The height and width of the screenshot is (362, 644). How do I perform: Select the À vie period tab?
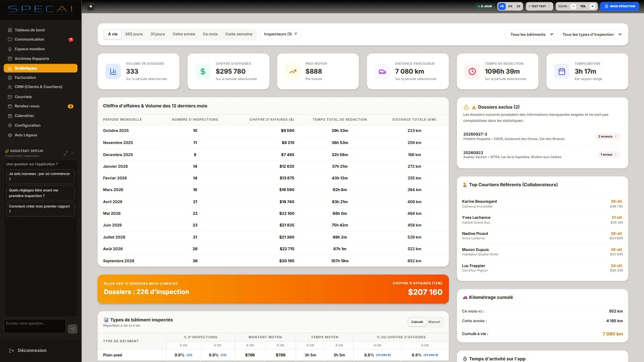pos(113,34)
